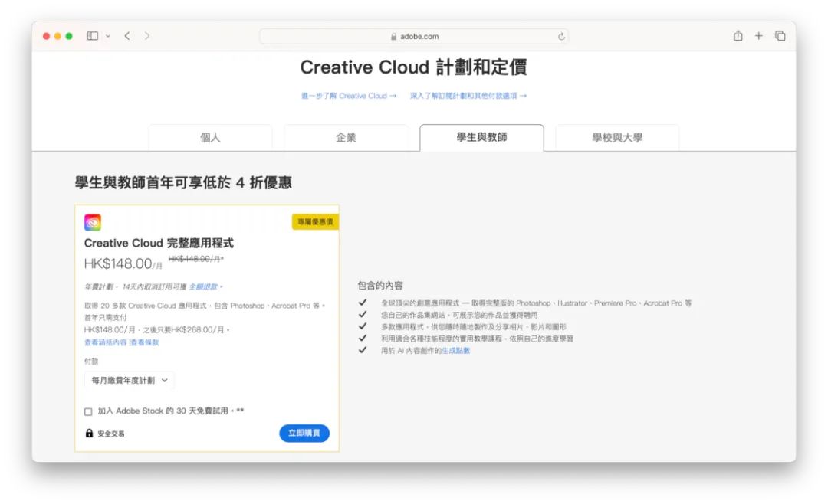Open the 查看條款 link
828x504 pixels.
(145, 342)
